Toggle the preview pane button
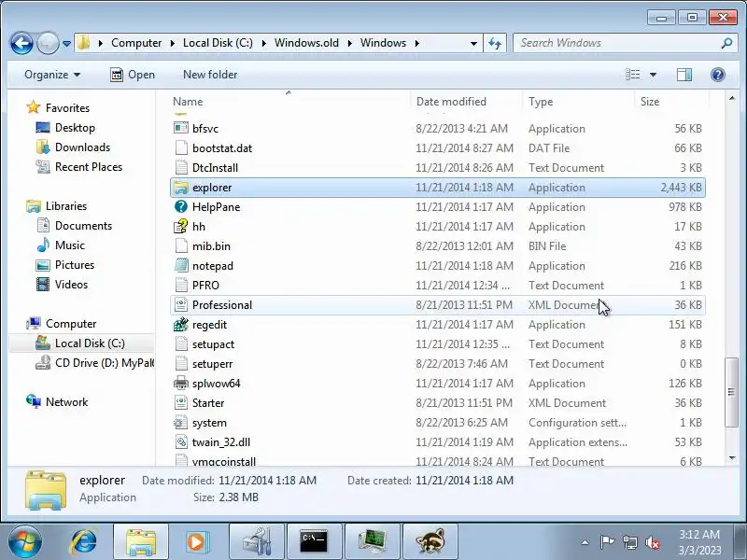 click(684, 75)
